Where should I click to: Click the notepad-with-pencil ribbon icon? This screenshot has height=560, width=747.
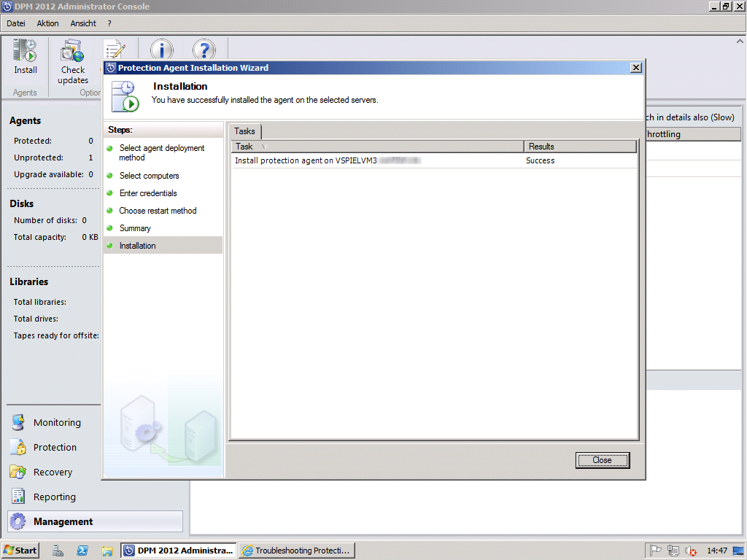[115, 50]
